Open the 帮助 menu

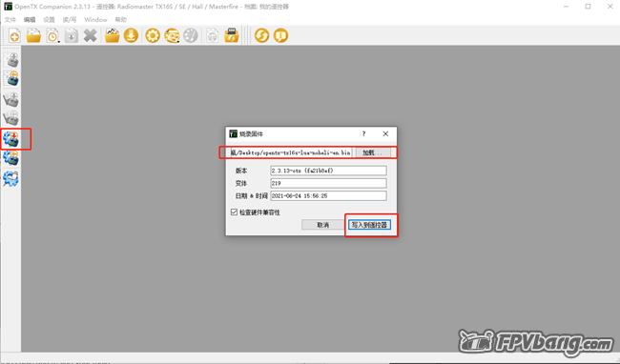120,20
